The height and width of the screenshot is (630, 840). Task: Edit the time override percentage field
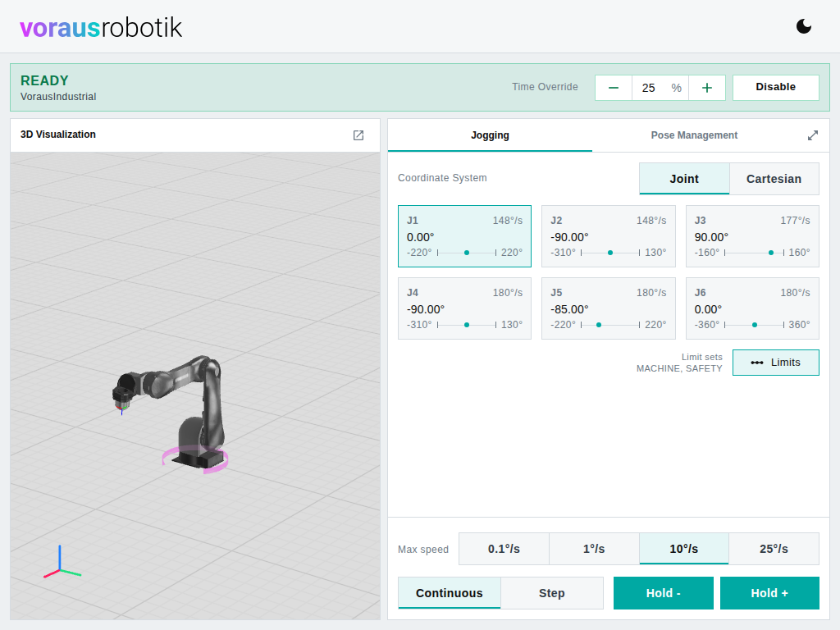(x=660, y=88)
